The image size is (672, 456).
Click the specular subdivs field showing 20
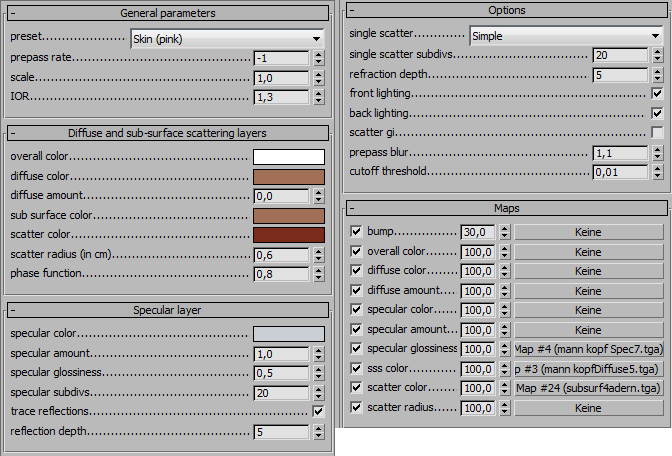[x=282, y=393]
